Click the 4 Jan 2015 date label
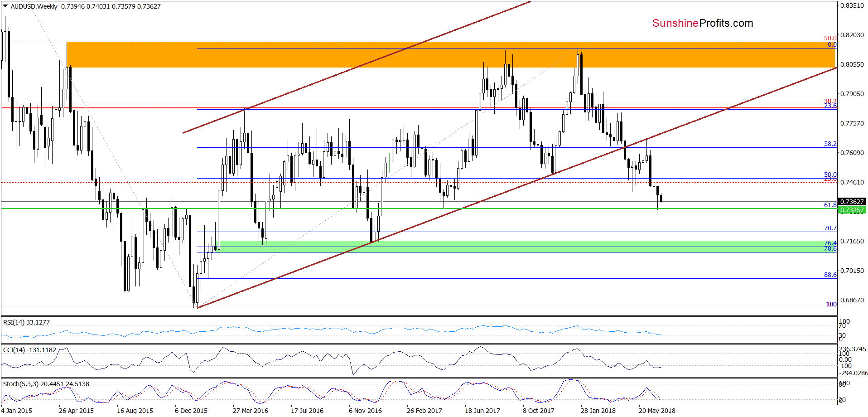Viewport: 868px width, 417px height. click(16, 411)
